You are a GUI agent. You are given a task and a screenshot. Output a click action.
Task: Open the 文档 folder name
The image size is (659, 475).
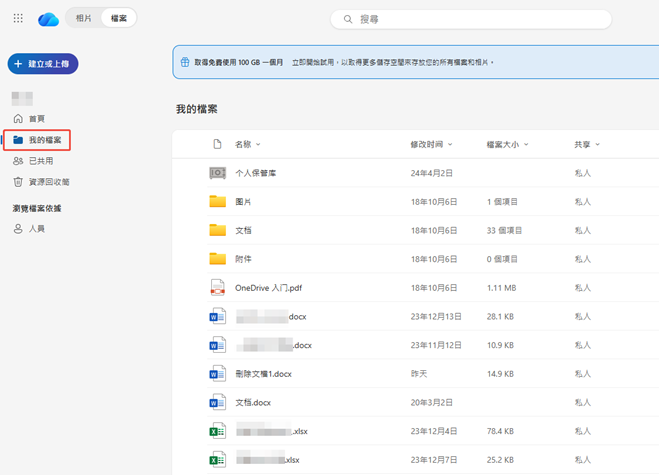(243, 230)
